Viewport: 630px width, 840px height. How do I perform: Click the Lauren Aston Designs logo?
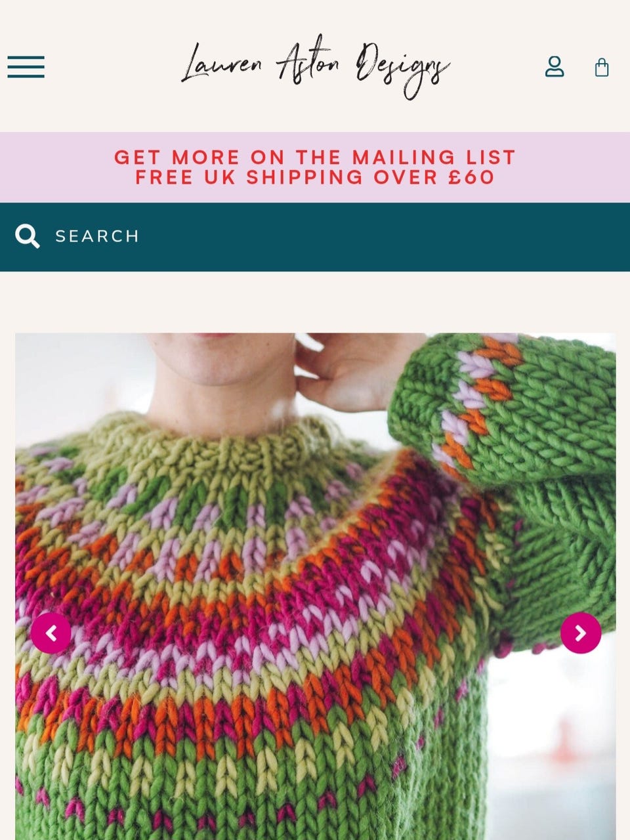coord(315,68)
